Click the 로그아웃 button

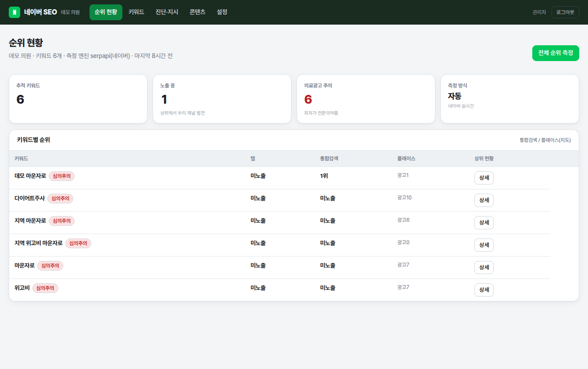(565, 12)
